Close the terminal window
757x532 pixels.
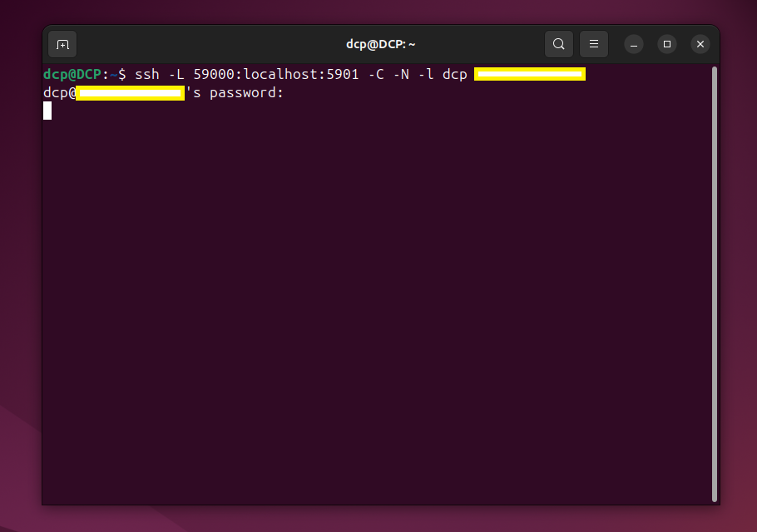700,44
